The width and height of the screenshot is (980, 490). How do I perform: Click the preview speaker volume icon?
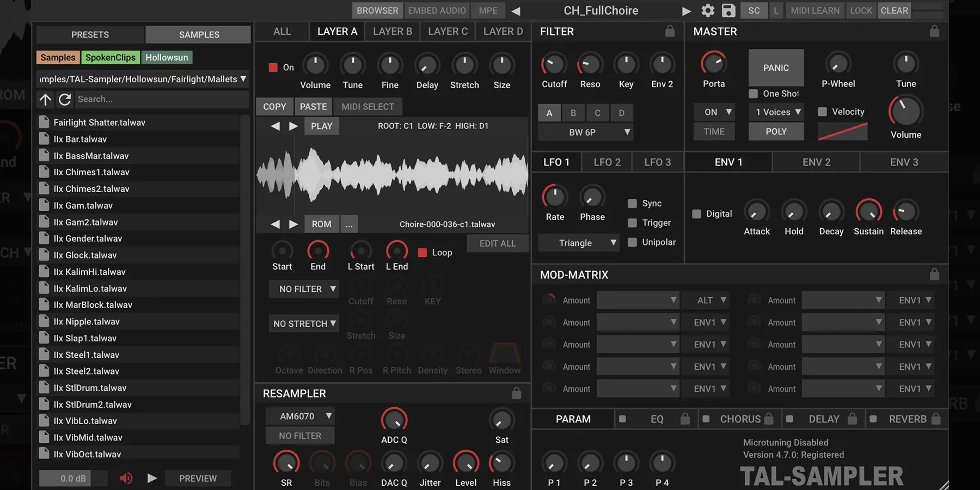[126, 478]
